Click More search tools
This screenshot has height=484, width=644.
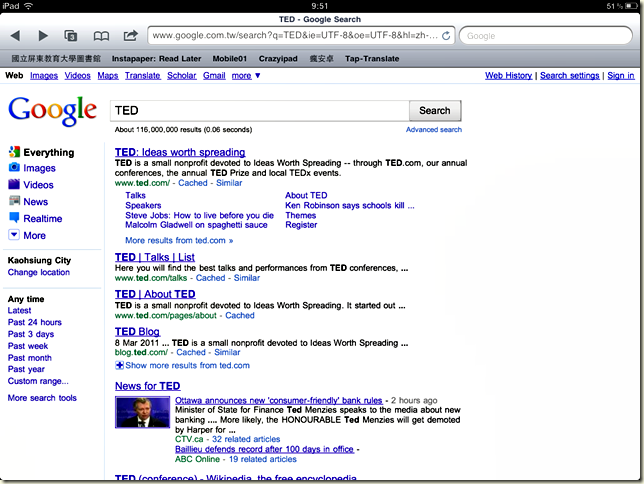click(42, 398)
